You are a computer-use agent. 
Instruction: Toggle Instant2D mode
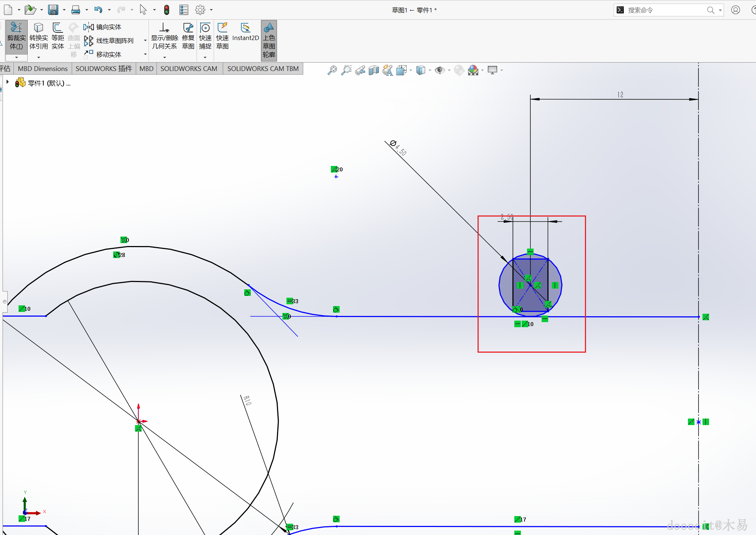[245, 32]
